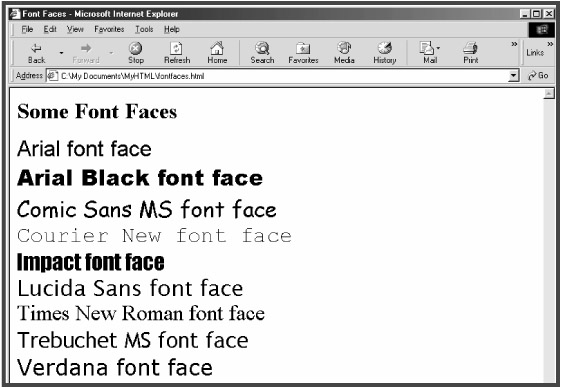Viewport: 561px width, 388px height.
Task: Open the Media bar
Action: [344, 53]
